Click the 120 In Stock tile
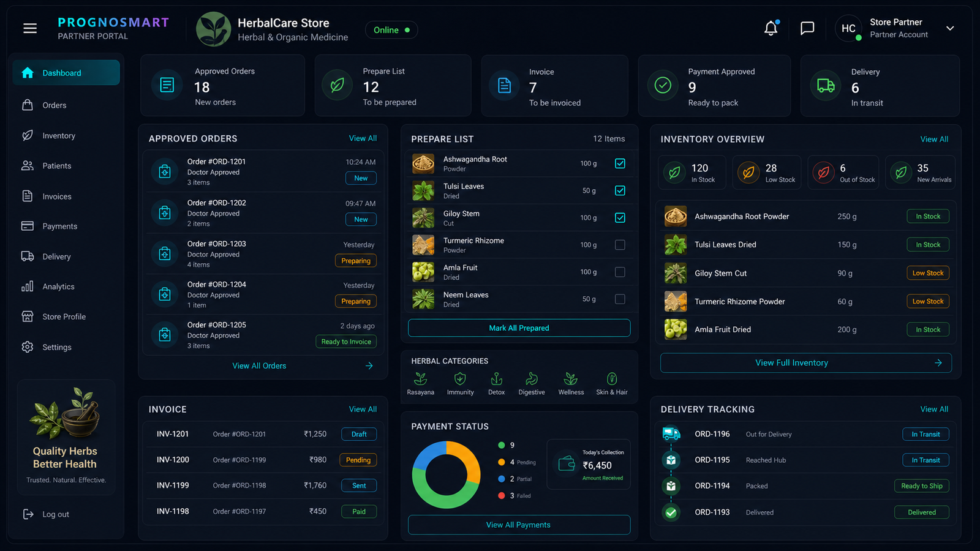980x551 pixels. (692, 172)
